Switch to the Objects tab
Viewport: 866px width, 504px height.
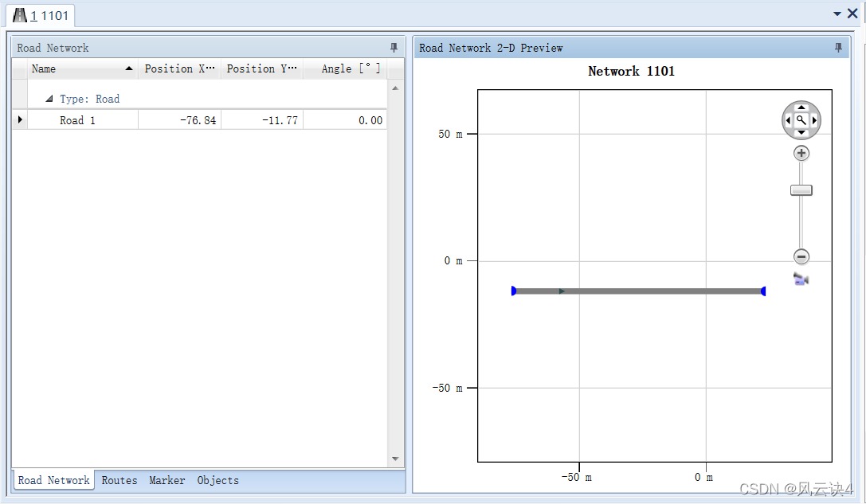pos(218,480)
